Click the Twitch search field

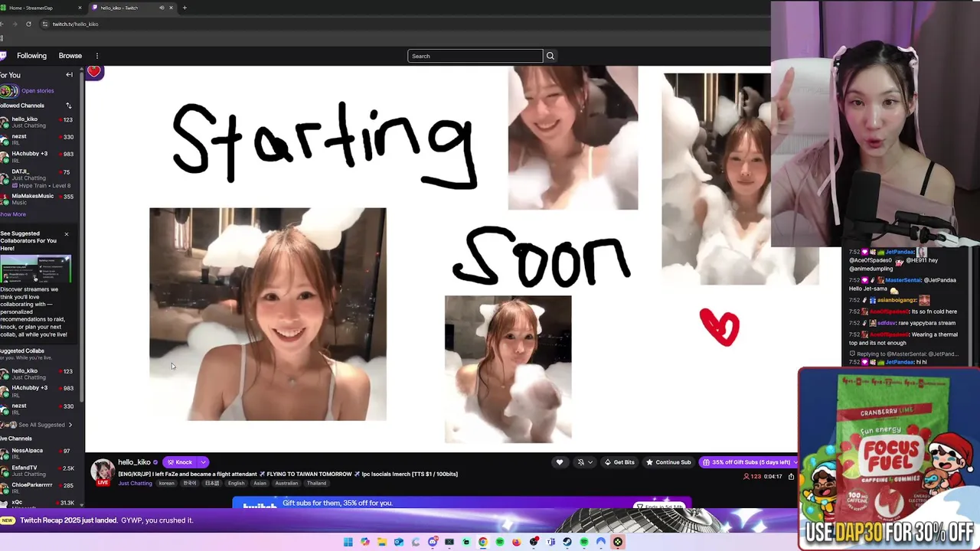tap(475, 56)
